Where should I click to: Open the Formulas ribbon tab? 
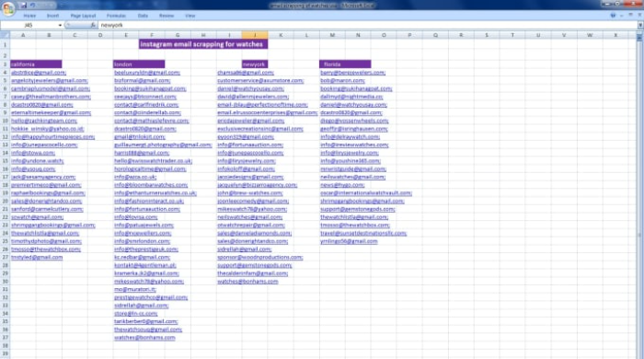[x=116, y=16]
